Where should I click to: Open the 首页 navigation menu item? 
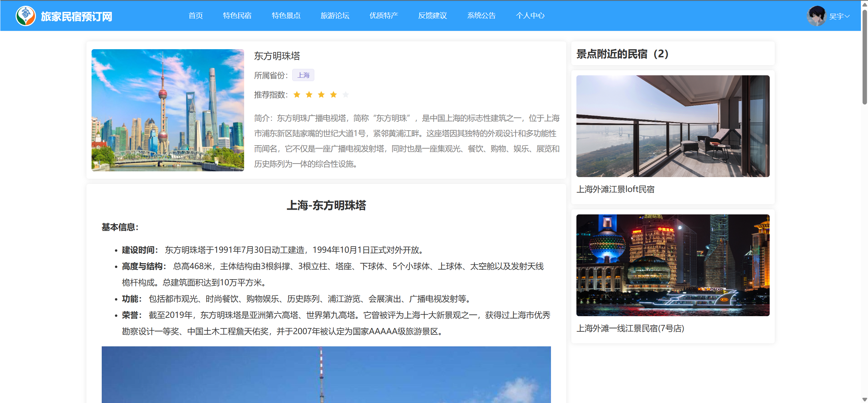tap(196, 16)
